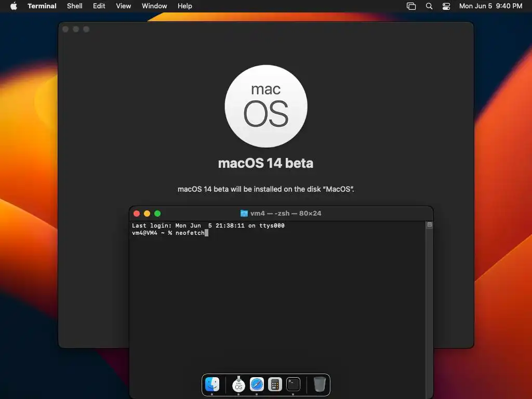
Task: Click the Terminal window title text
Action: (x=286, y=214)
